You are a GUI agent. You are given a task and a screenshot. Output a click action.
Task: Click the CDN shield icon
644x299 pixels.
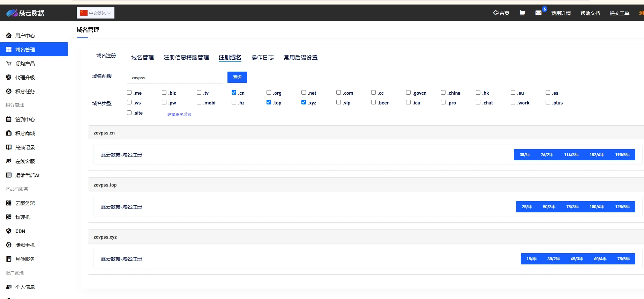point(9,231)
